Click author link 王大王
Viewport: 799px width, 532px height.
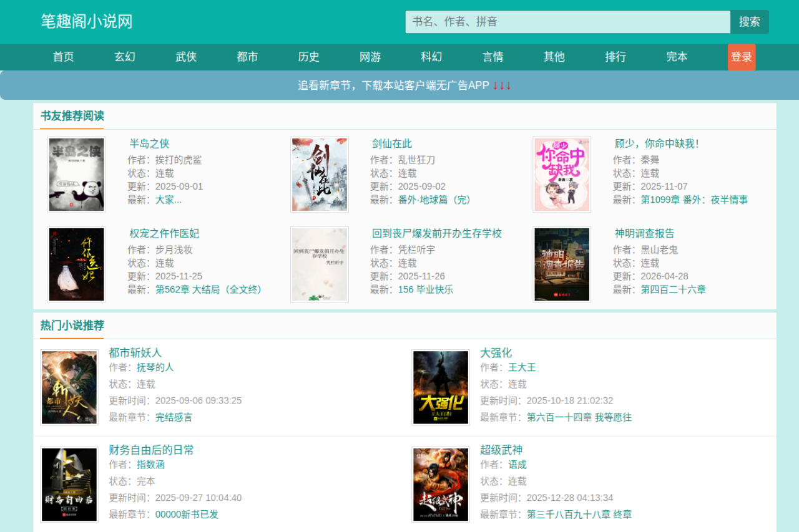click(522, 367)
